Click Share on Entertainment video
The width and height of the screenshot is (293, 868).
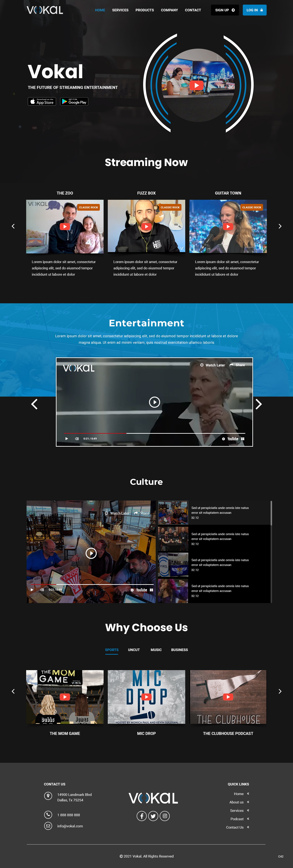point(237,365)
